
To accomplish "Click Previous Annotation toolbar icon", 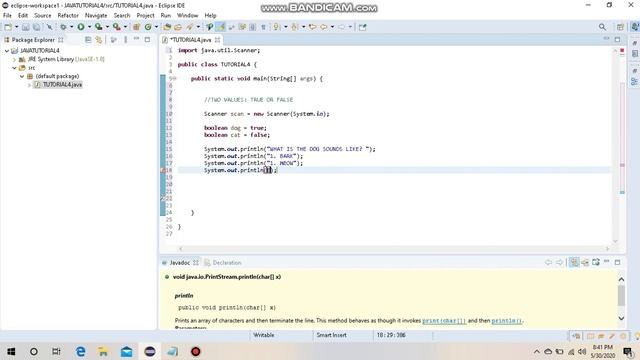I will pyautogui.click(x=294, y=27).
